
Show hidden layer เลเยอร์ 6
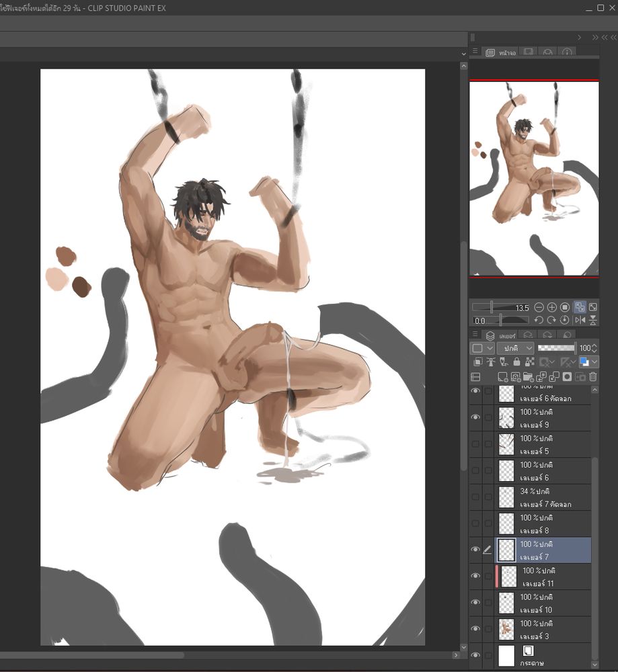coord(475,470)
